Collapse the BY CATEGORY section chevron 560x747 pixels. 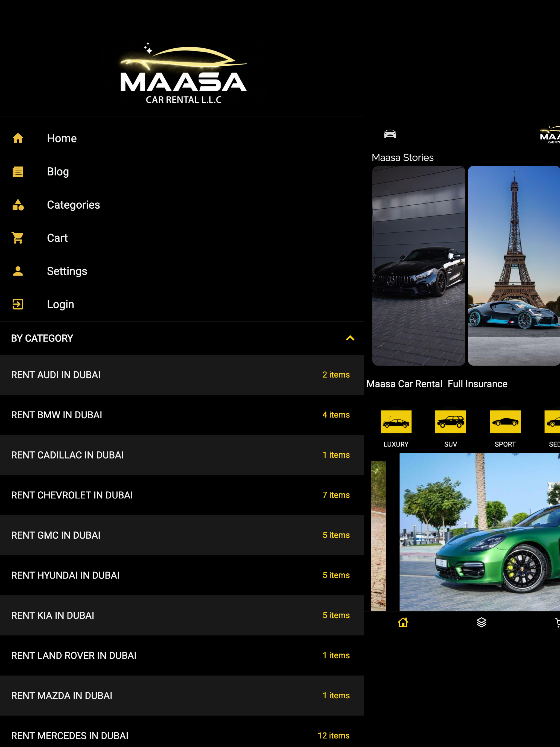(x=350, y=338)
